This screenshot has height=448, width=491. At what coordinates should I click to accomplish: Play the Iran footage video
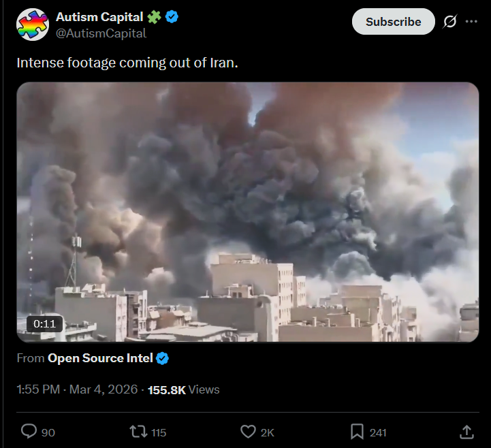point(248,212)
